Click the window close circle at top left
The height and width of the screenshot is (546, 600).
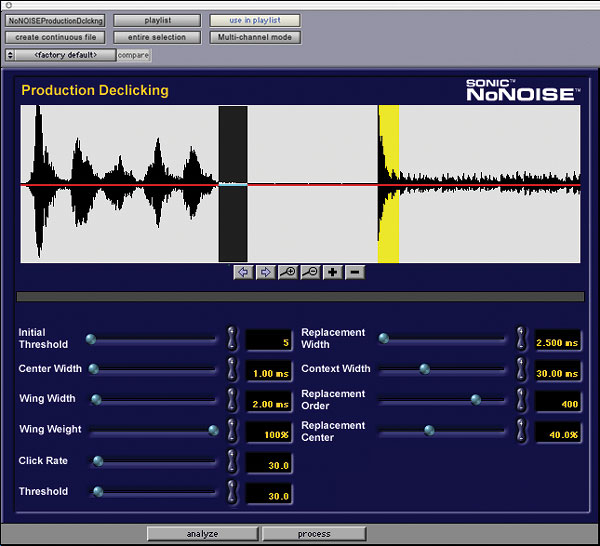[x=9, y=5]
